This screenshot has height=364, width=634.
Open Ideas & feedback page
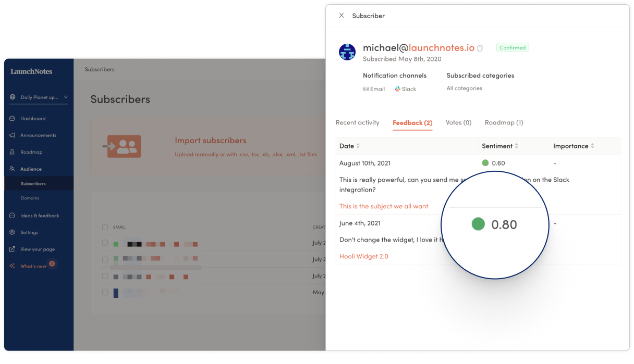click(x=40, y=216)
